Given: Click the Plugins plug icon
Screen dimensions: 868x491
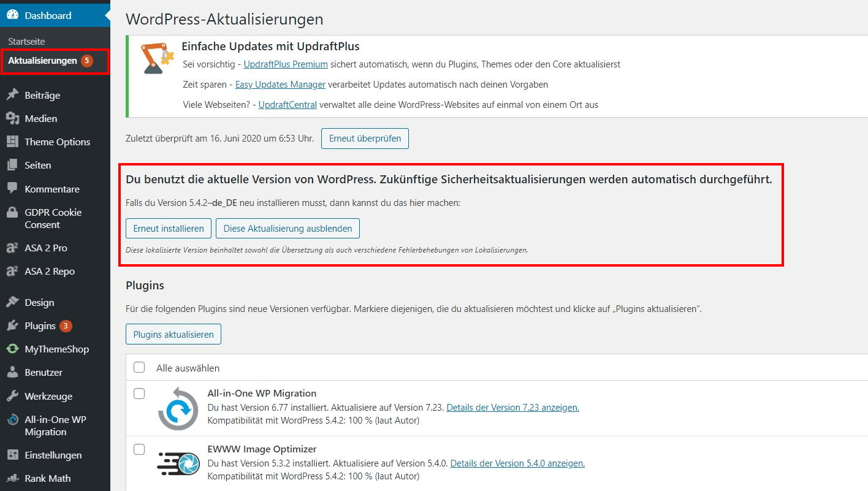Looking at the screenshot, I should (x=12, y=325).
